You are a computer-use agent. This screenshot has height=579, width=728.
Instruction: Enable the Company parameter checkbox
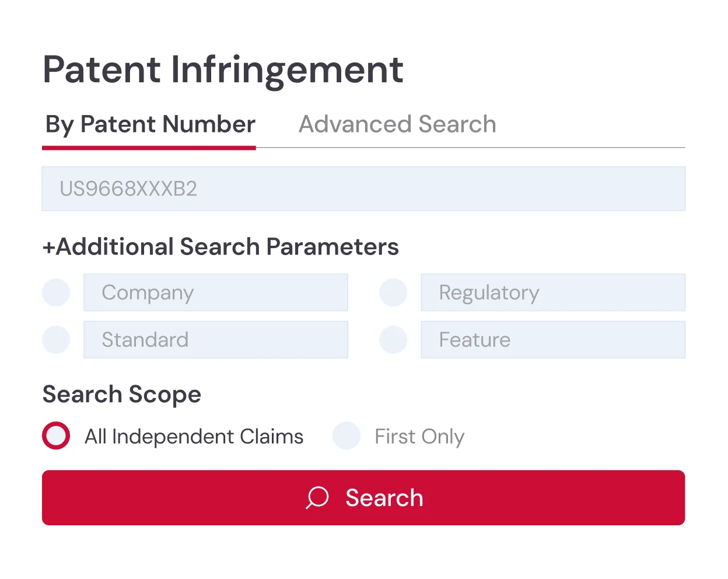click(55, 292)
